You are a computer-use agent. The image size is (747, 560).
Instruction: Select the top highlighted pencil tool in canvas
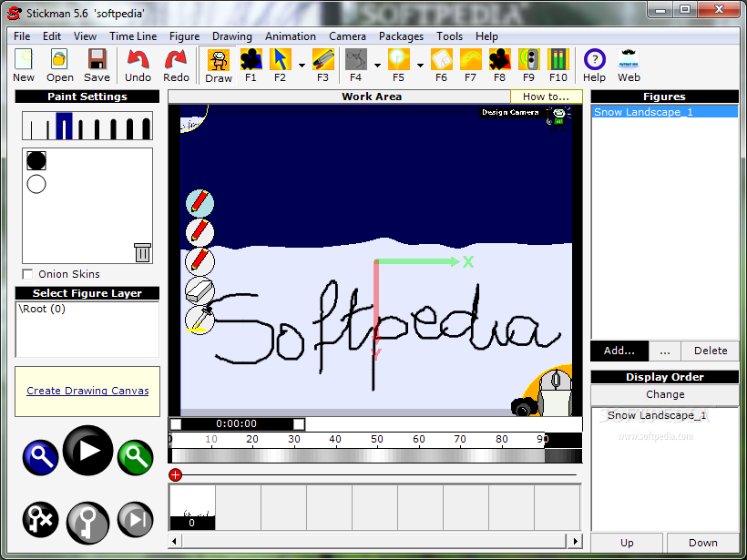[200, 203]
